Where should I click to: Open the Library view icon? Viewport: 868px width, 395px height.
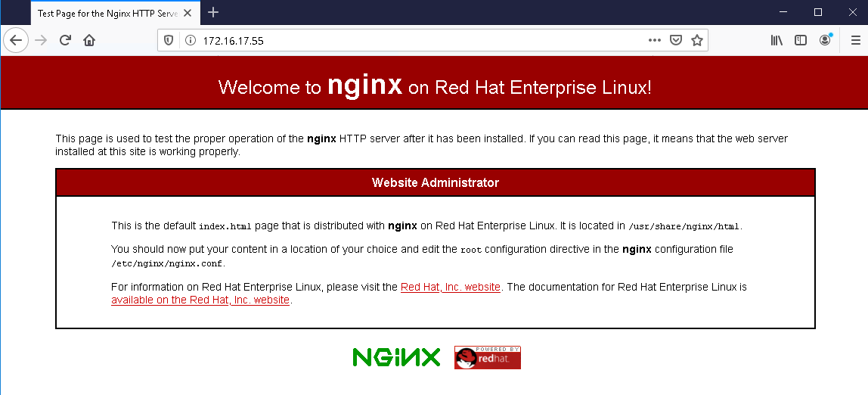coord(777,40)
